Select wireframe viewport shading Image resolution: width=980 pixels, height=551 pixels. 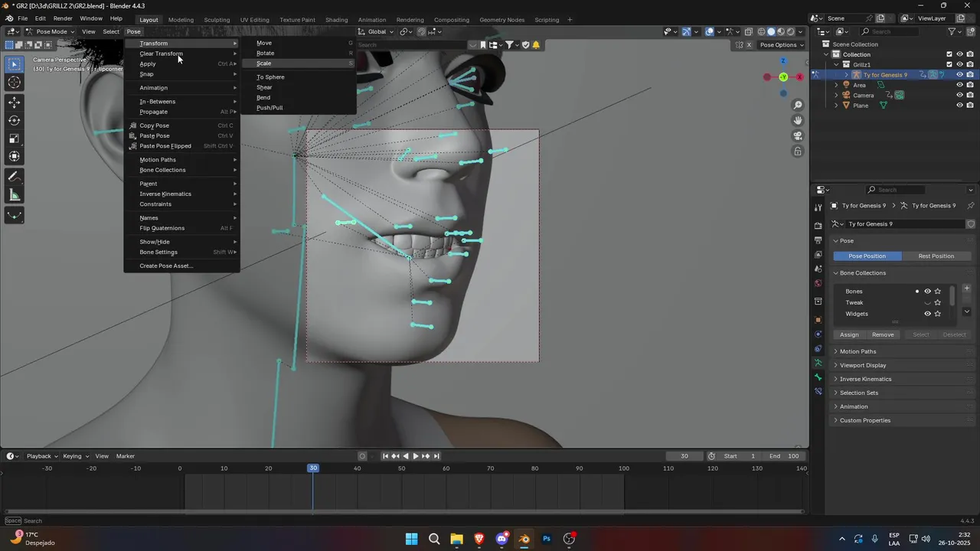coord(761,31)
